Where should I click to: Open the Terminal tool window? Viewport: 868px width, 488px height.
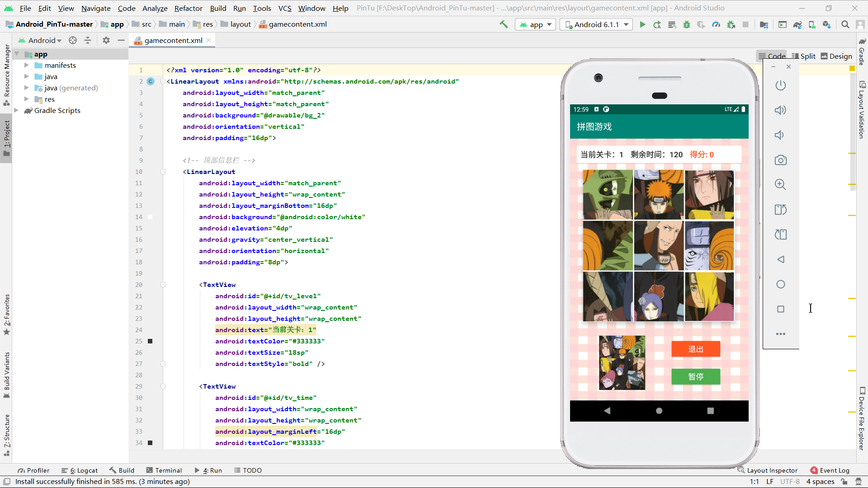[164, 470]
